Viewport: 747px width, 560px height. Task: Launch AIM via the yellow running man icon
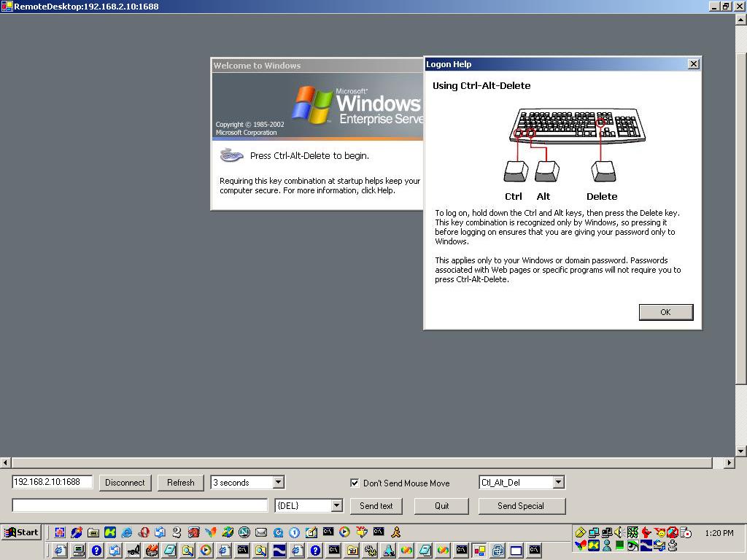pos(396,532)
